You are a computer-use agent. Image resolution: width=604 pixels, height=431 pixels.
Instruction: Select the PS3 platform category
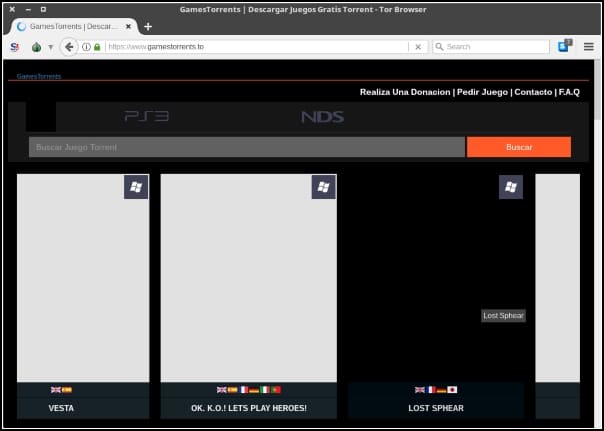(147, 116)
